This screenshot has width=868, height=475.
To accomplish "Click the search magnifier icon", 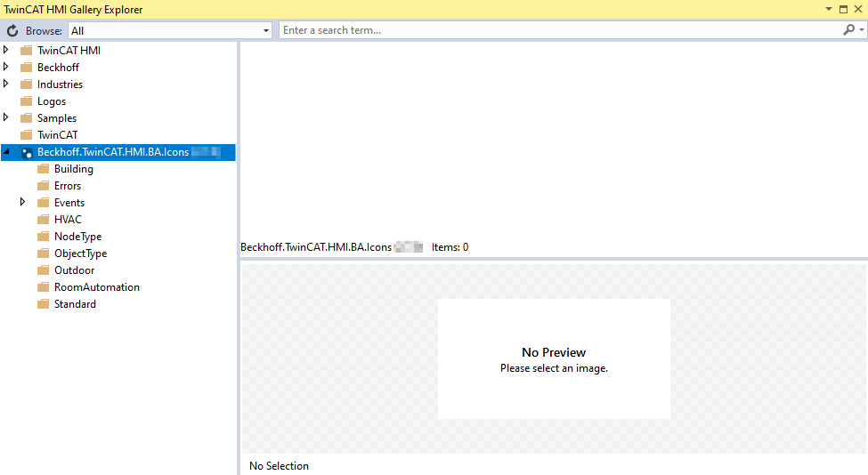I will pos(848,30).
